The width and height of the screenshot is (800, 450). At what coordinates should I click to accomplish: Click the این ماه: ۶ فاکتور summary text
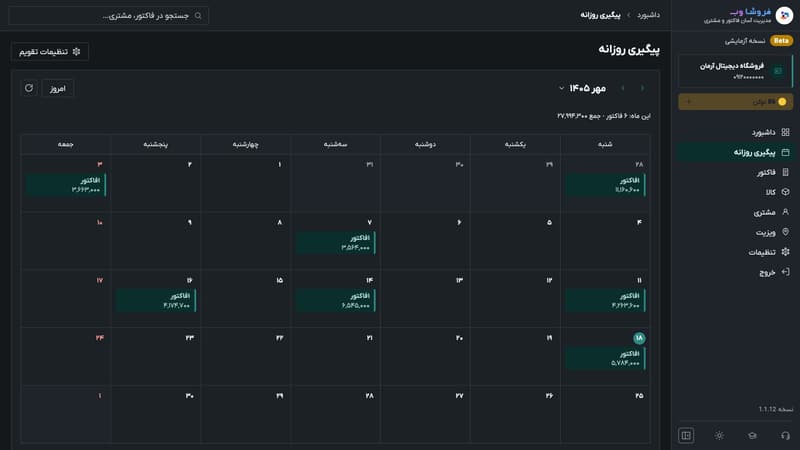604,116
